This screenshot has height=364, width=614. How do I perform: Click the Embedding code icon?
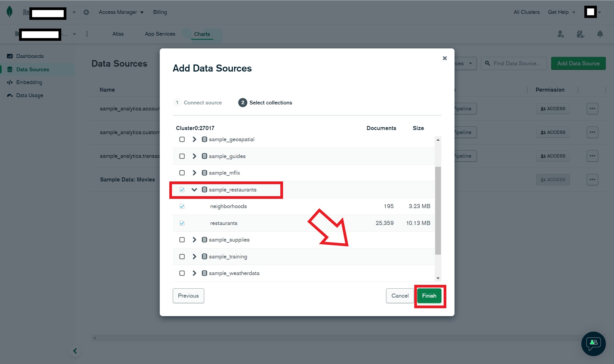coord(10,82)
